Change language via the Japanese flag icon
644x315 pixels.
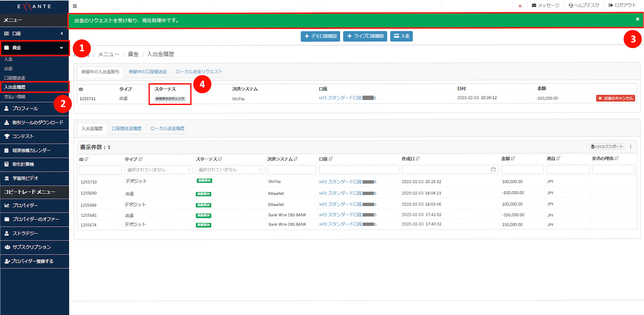tap(520, 6)
